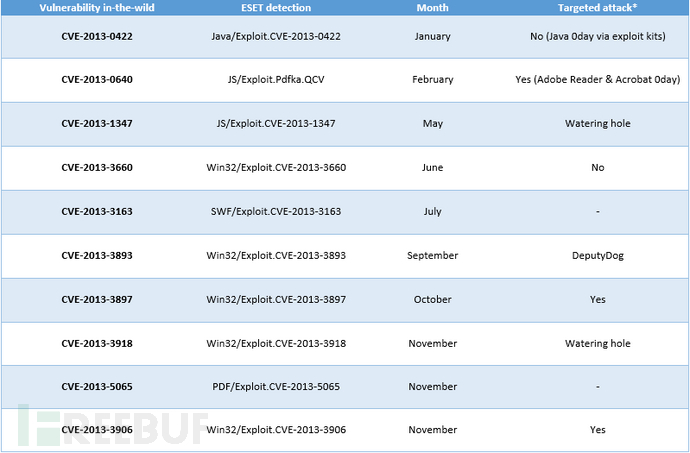Select the CVE-2013-0422 cell
Image resolution: width=690 pixels, height=453 pixels.
[x=97, y=36]
